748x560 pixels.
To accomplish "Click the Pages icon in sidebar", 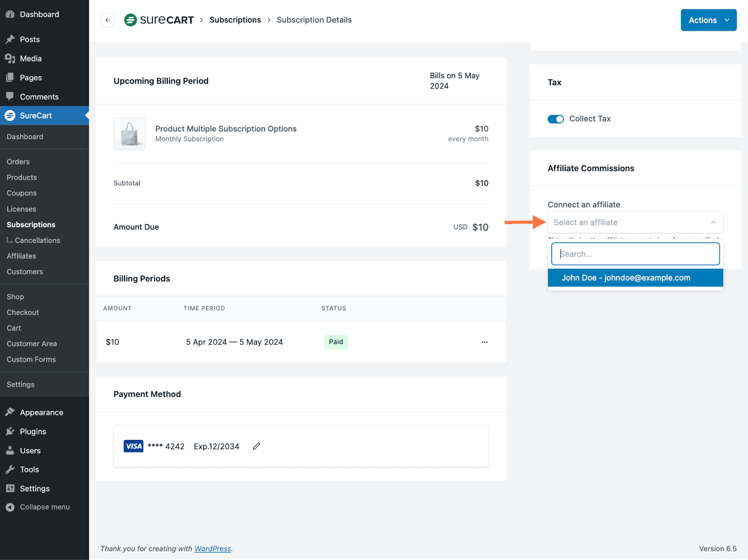I will (x=10, y=78).
